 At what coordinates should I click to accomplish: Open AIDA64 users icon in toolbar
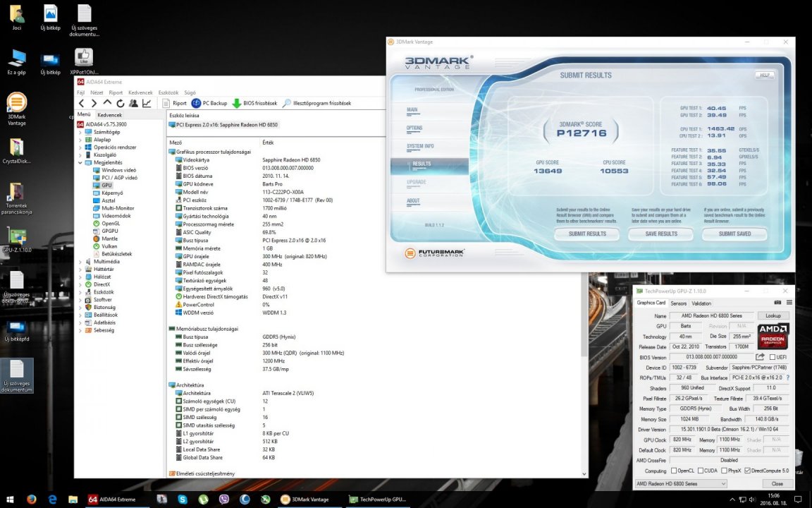point(133,103)
